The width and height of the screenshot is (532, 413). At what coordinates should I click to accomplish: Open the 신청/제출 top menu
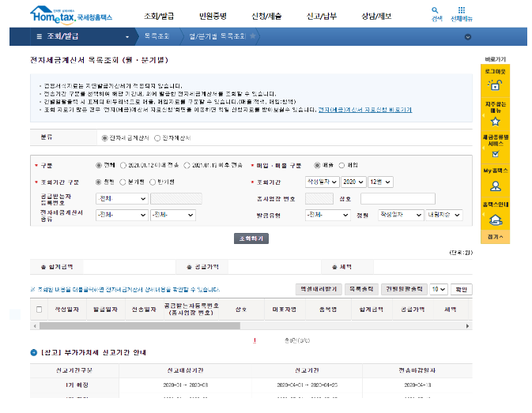pyautogui.click(x=266, y=16)
